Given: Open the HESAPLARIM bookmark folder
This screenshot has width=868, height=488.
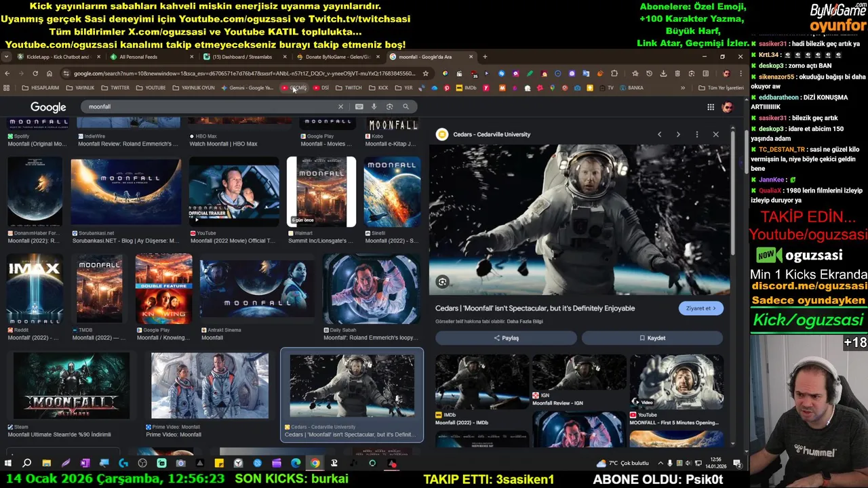Looking at the screenshot, I should point(41,87).
